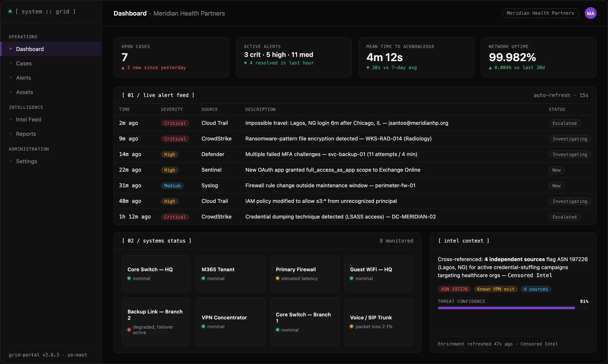Click the system :: grid logo

[42, 11]
